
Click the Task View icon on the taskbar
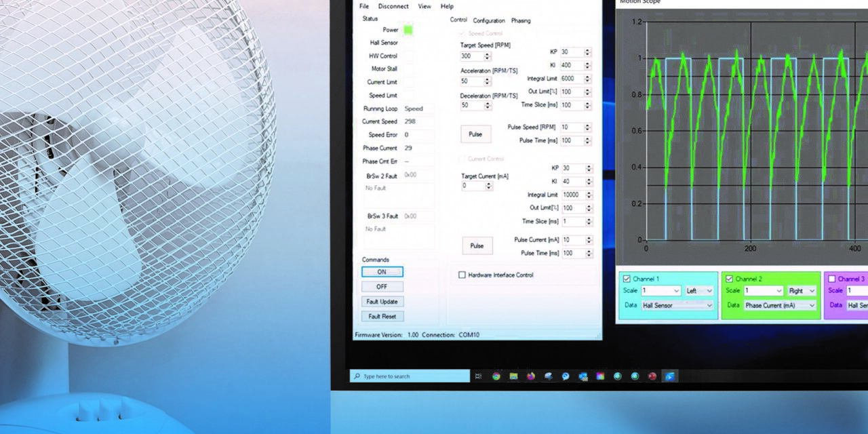(479, 376)
